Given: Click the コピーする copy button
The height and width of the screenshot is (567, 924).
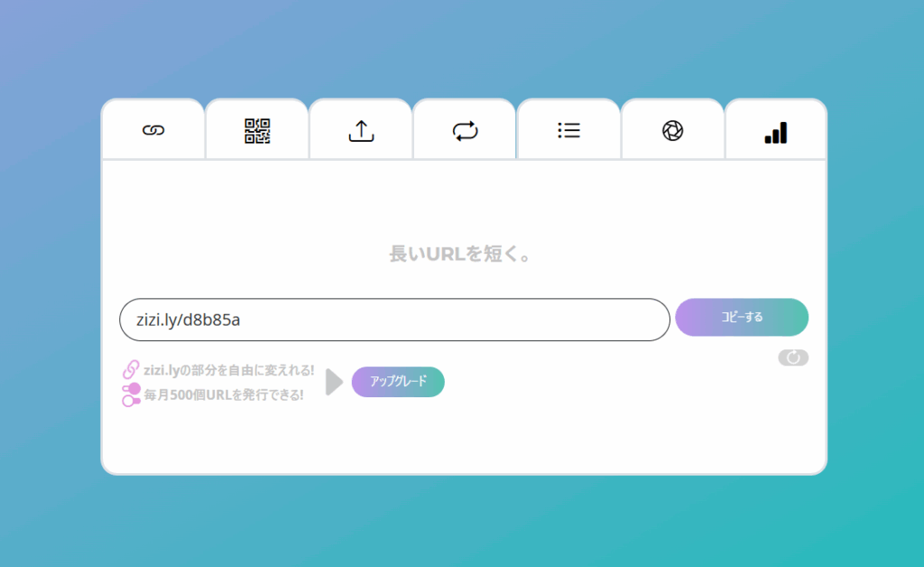Looking at the screenshot, I should pyautogui.click(x=742, y=317).
